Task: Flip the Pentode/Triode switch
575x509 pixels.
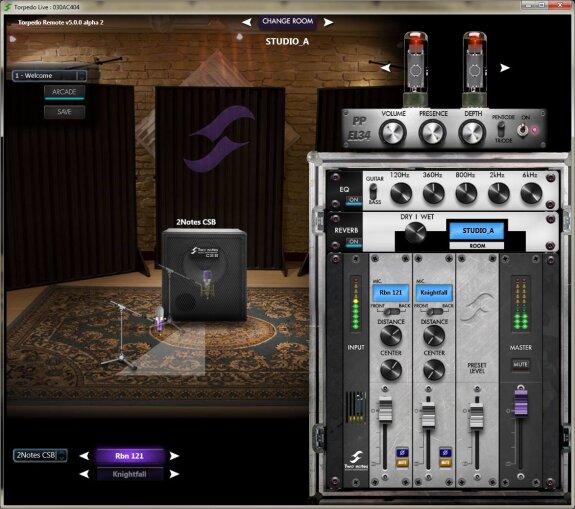Action: coord(501,129)
